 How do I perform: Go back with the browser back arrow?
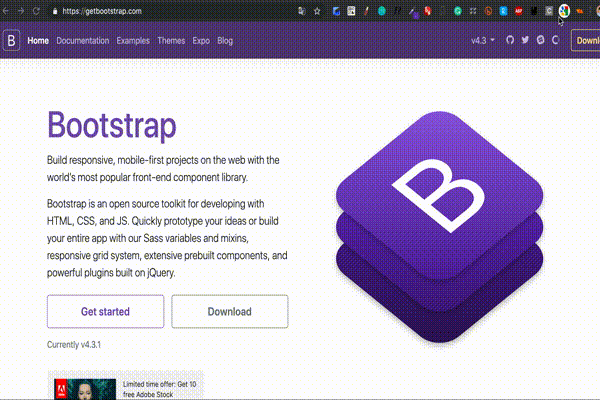[x=6, y=11]
